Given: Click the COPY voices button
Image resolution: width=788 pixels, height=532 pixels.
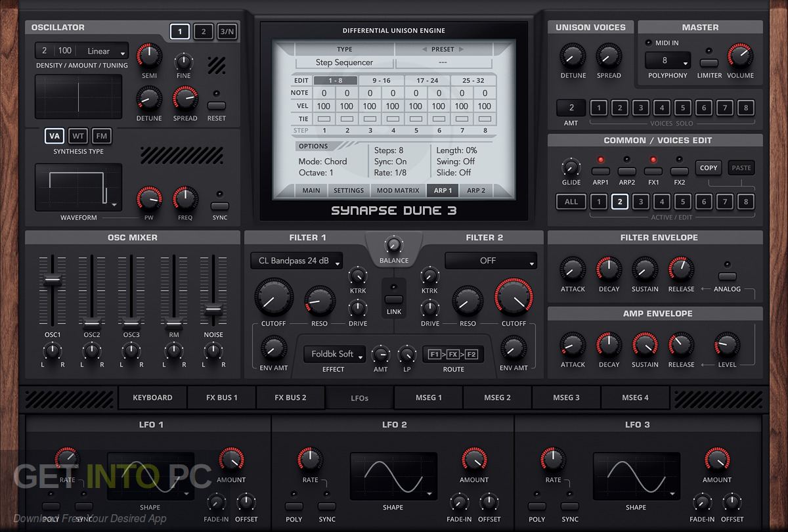Looking at the screenshot, I should point(709,167).
